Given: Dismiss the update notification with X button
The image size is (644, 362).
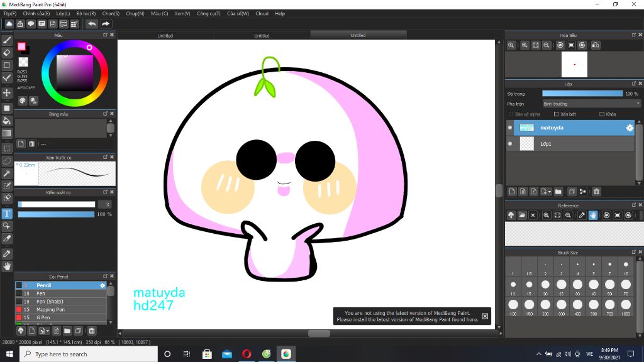Looking at the screenshot, I should coord(485,316).
